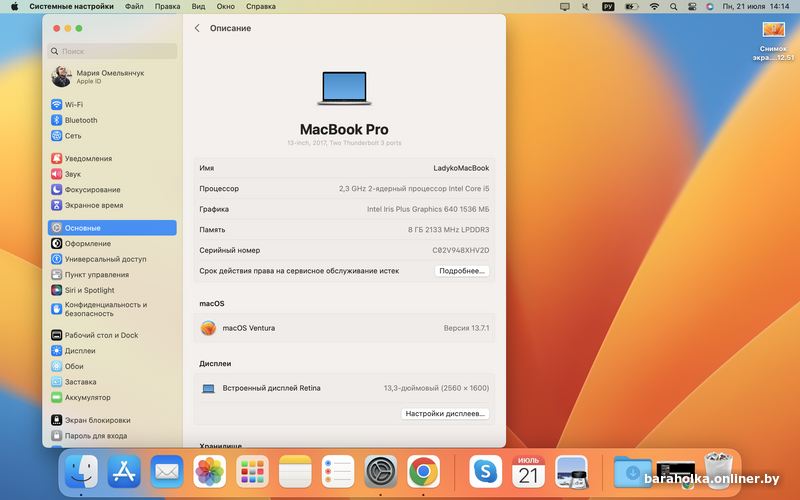Image resolution: width=800 pixels, height=500 pixels.
Task: Open Calendar showing июль 21
Action: coord(528,472)
